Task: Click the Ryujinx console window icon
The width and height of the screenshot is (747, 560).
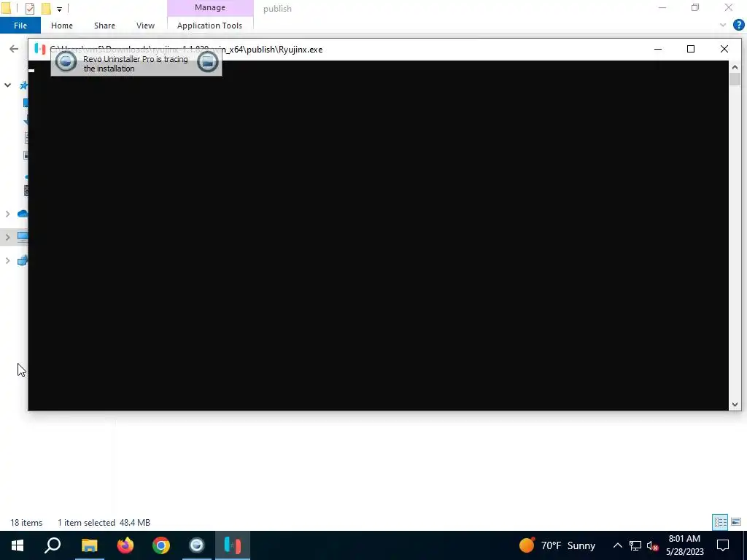Action: tap(40, 49)
